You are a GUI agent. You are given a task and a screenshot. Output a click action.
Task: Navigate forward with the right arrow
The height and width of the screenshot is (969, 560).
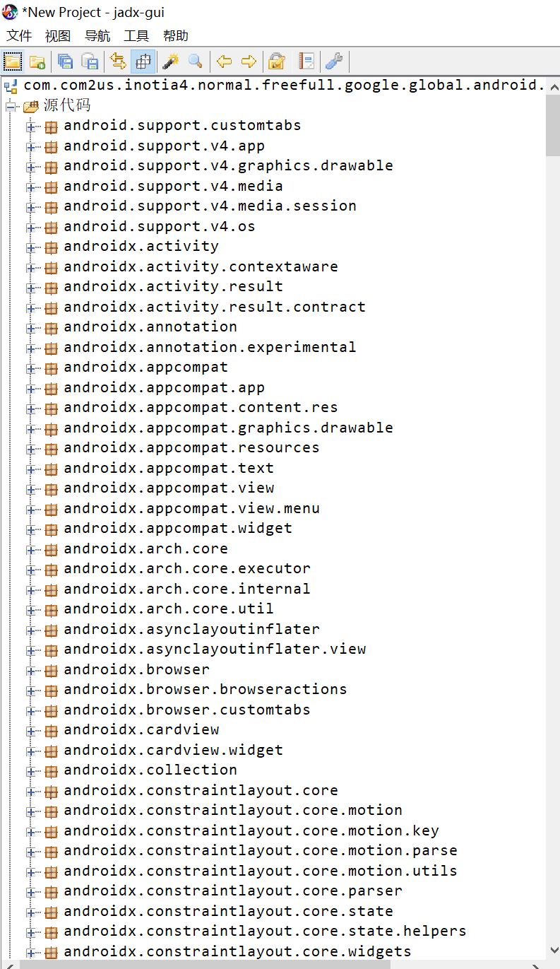249,61
